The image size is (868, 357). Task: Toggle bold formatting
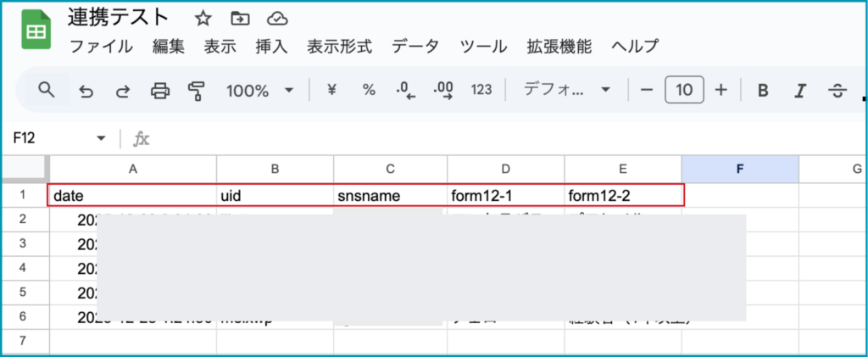tap(763, 90)
